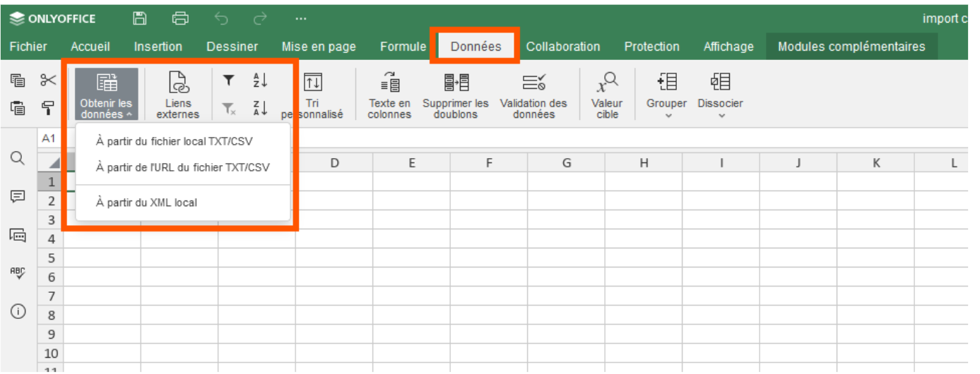Click the Copy style paintbrush icon
The image size is (980, 374).
click(x=48, y=108)
